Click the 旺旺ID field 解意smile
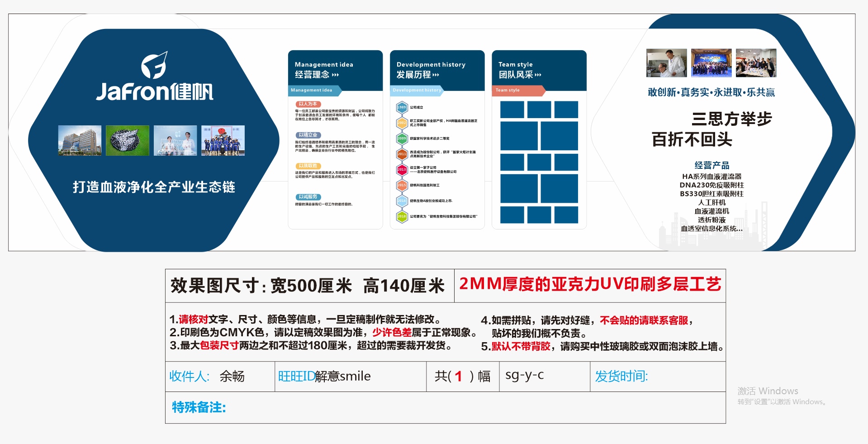 (343, 377)
